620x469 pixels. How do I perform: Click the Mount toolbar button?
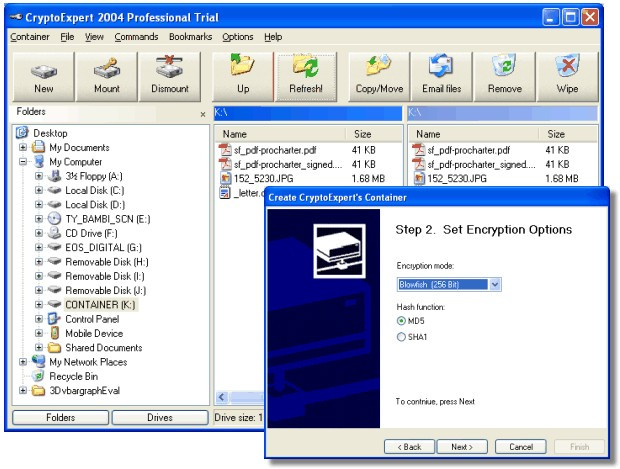tap(107, 77)
